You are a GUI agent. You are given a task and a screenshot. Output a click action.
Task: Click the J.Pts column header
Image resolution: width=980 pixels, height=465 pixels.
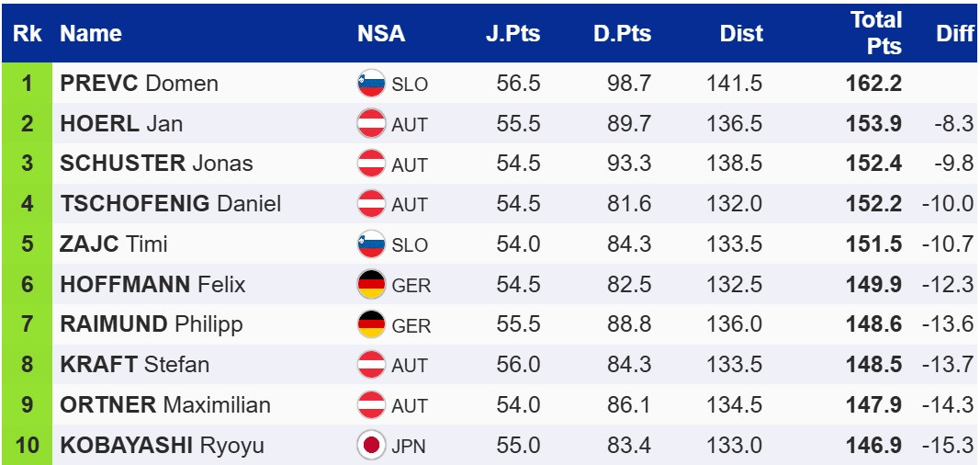click(x=513, y=34)
